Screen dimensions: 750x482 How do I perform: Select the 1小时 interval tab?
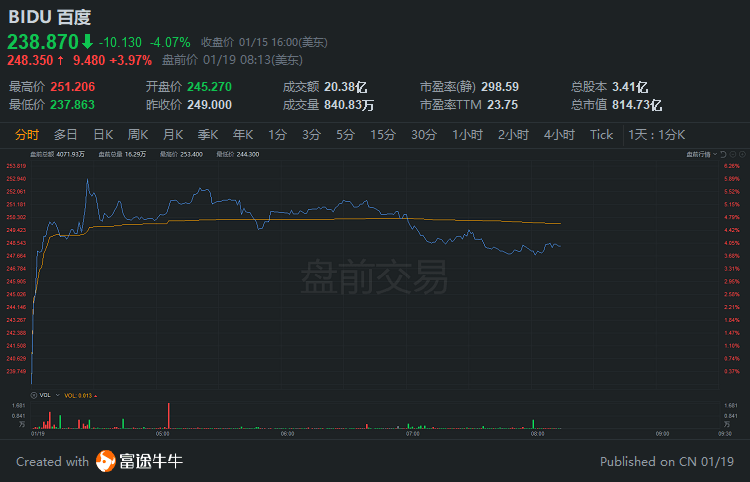[467, 135]
